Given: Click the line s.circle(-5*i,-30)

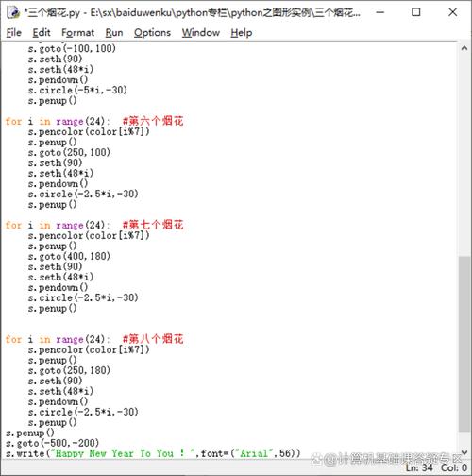Looking at the screenshot, I should point(77,91).
